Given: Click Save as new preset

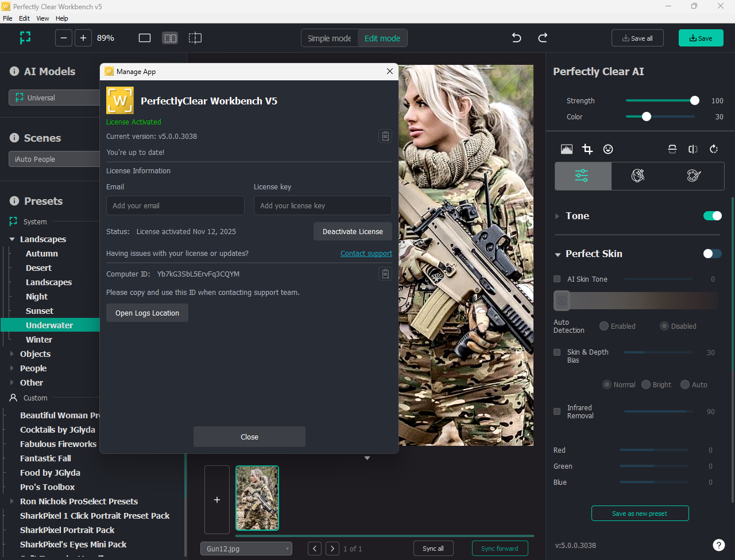Looking at the screenshot, I should (640, 514).
